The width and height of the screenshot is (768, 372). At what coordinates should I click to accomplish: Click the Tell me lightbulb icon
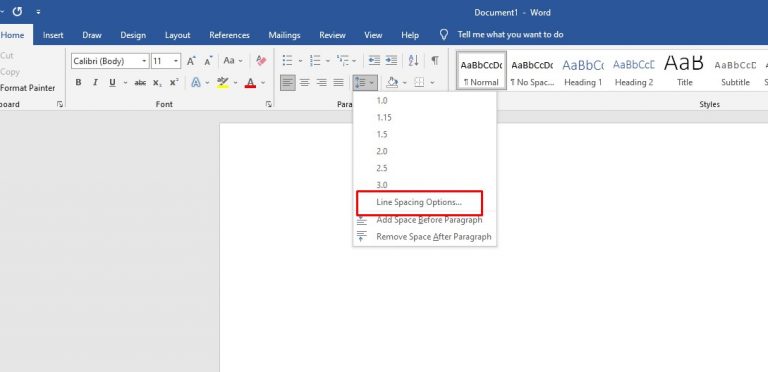click(444, 35)
